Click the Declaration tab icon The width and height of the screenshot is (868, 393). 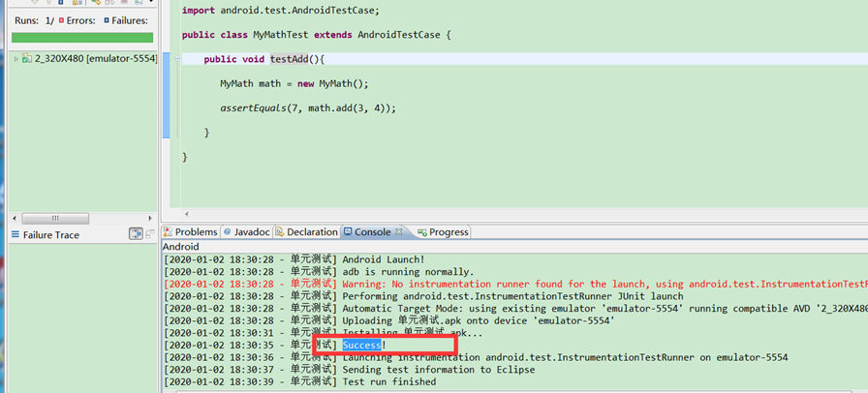click(x=280, y=232)
